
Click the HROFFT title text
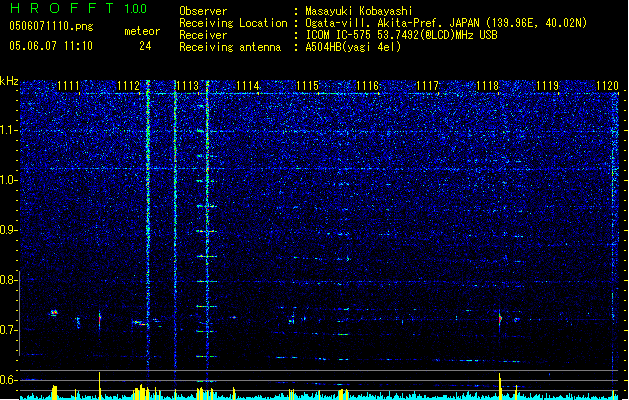62,8
